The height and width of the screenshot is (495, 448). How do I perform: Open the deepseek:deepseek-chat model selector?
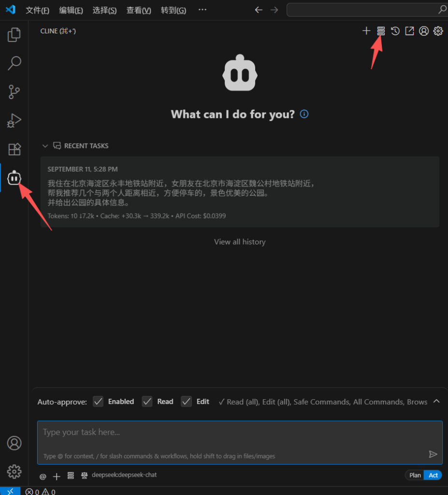pos(124,475)
